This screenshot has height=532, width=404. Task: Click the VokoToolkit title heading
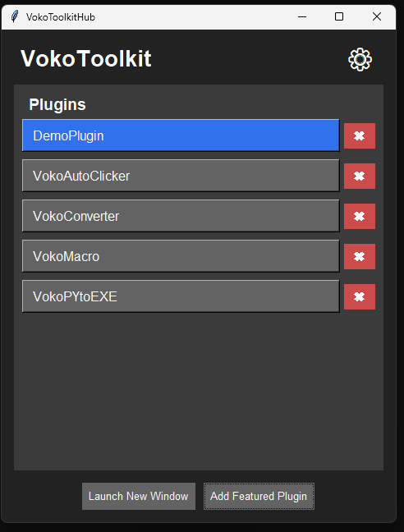[86, 58]
